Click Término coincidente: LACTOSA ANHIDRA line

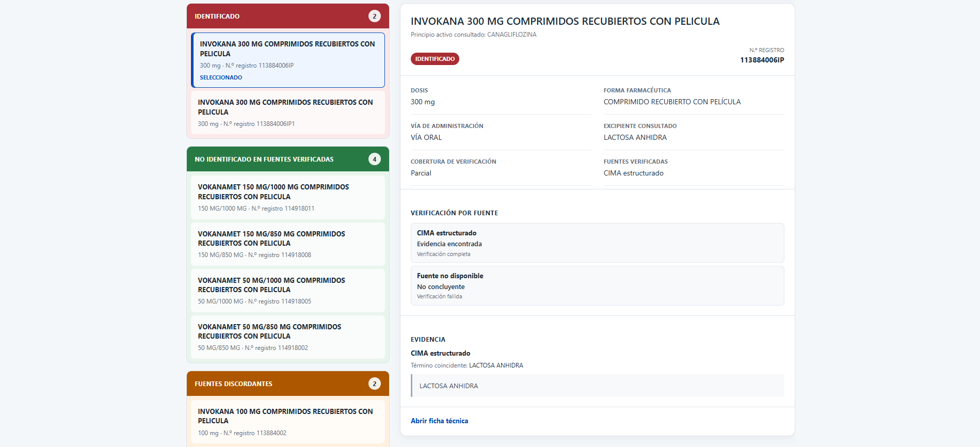pos(467,365)
